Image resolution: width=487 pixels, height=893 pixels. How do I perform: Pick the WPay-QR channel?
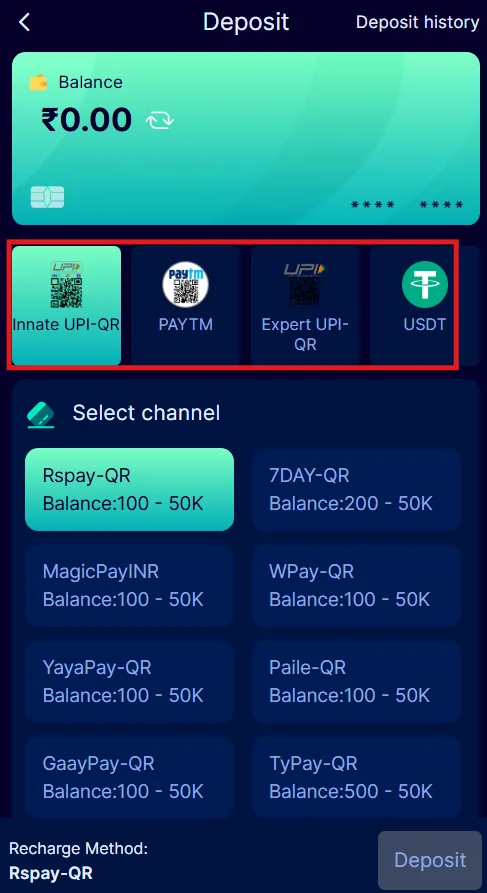pyautogui.click(x=356, y=585)
